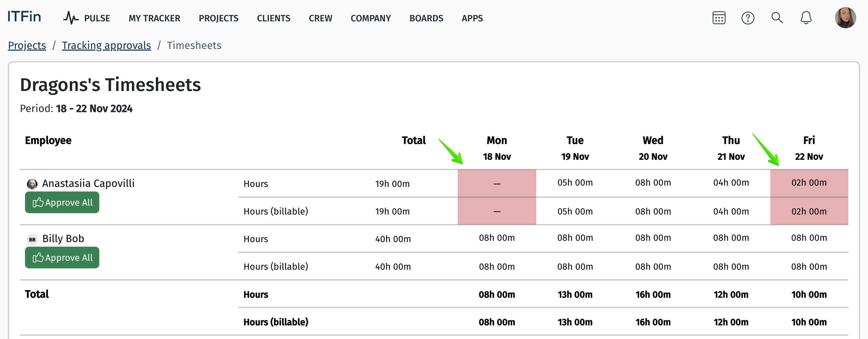Approve all for Billy Bob
The height and width of the screenshot is (339, 868).
point(62,258)
